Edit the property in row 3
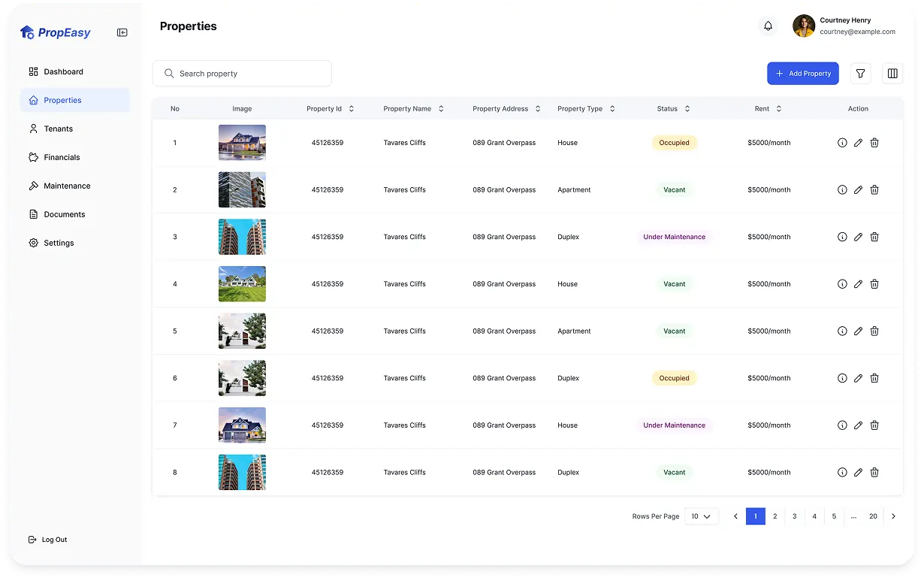The image size is (924, 581). pos(858,237)
